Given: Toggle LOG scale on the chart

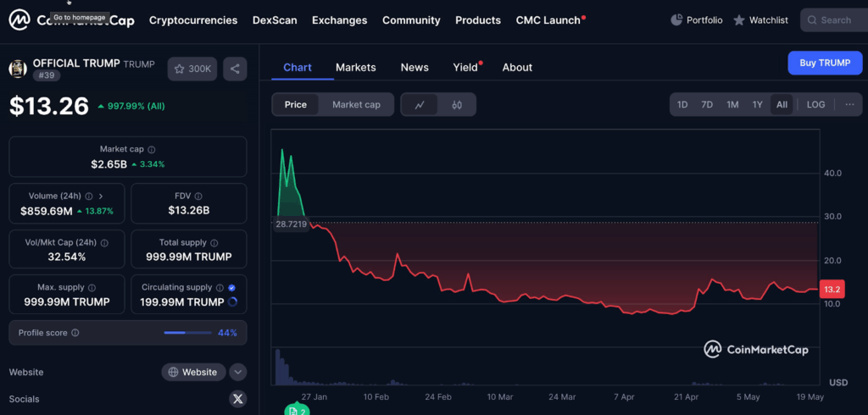Looking at the screenshot, I should click(x=816, y=104).
